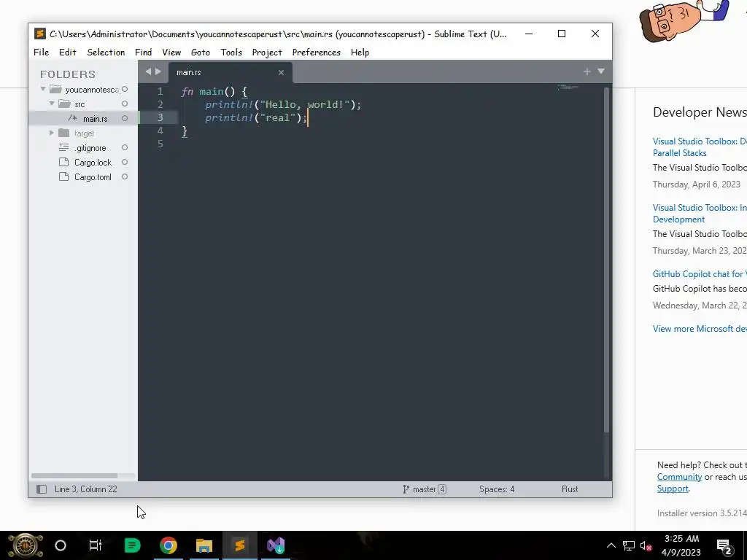
Task: Close the main.rs tab
Action: tap(281, 72)
